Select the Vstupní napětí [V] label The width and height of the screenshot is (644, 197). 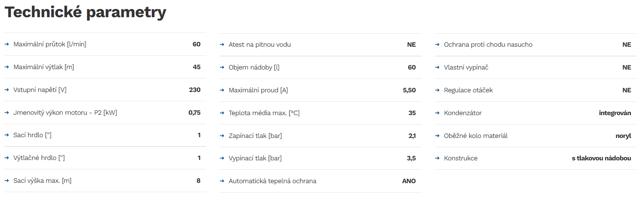[x=40, y=90]
